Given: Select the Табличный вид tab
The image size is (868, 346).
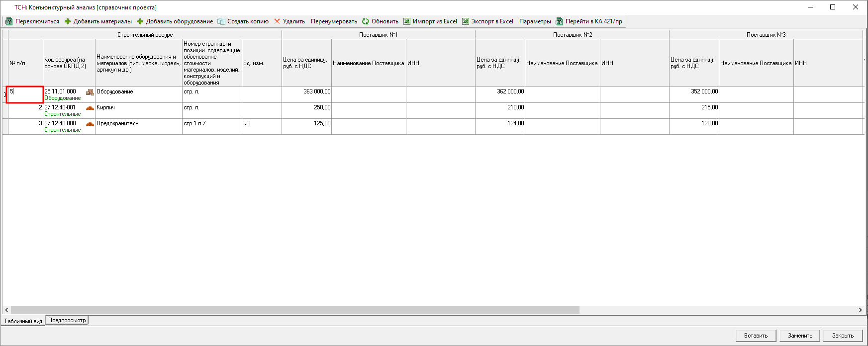Looking at the screenshot, I should click(x=23, y=321).
